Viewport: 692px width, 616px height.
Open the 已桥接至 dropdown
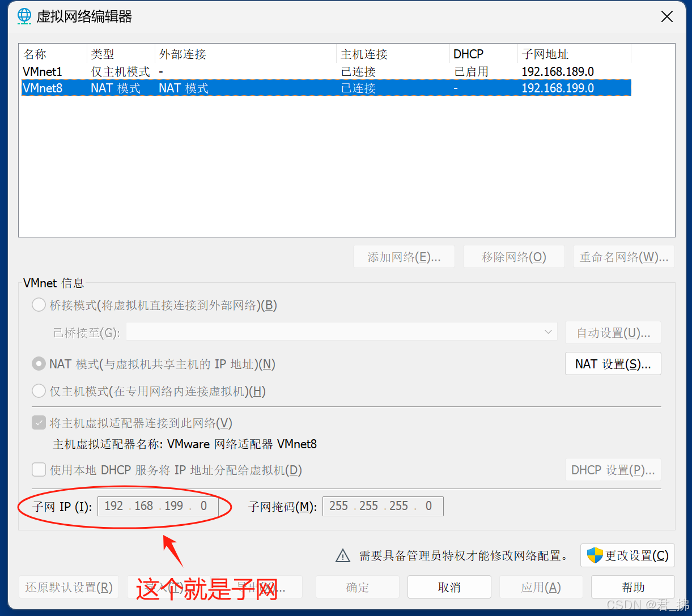click(x=342, y=332)
